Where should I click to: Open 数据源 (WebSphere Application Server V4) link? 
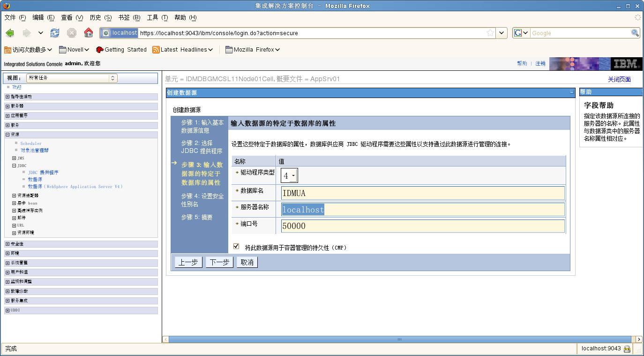75,187
